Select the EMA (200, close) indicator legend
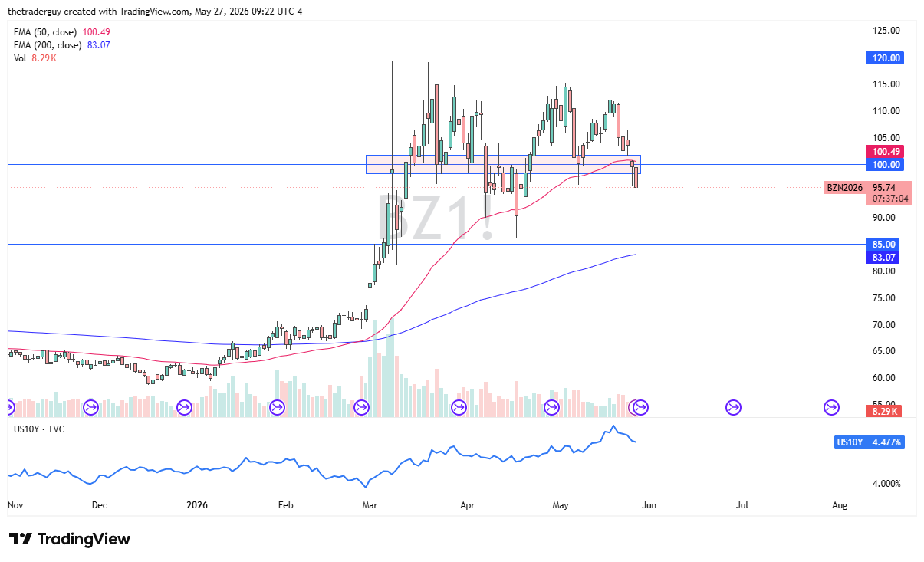This screenshot has height=562, width=924. [x=61, y=44]
